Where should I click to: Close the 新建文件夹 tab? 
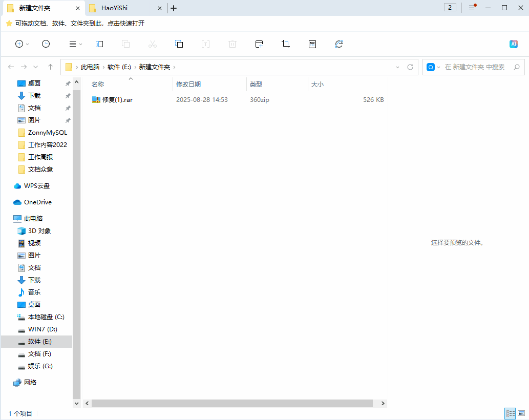pyautogui.click(x=78, y=8)
